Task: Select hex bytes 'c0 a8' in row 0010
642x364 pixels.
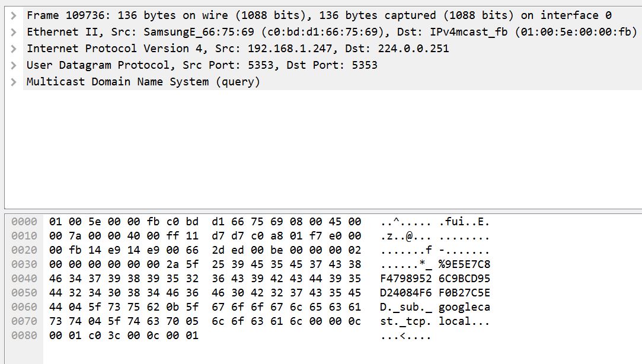Action: coord(247,237)
